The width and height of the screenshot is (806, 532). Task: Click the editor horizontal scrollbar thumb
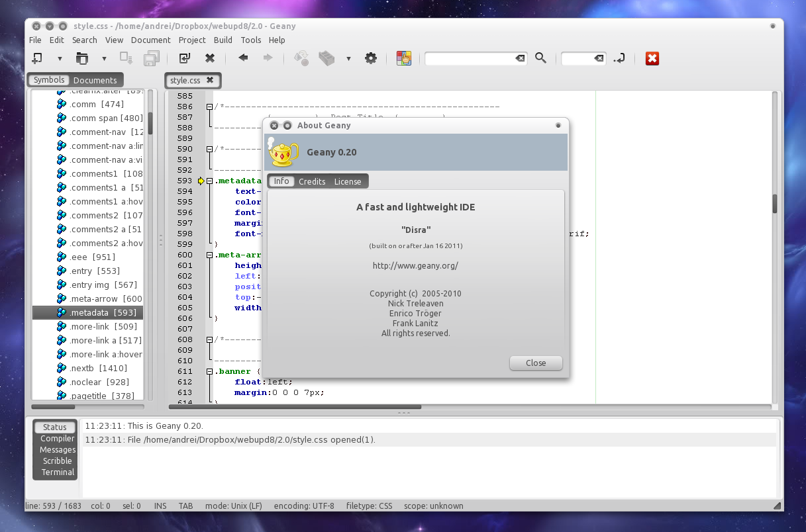[x=295, y=407]
